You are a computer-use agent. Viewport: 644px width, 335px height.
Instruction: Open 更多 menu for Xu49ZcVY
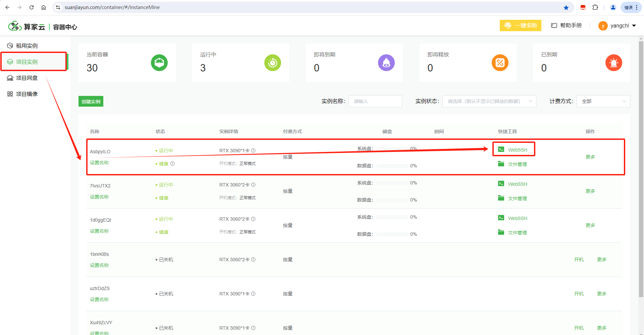[602, 328]
